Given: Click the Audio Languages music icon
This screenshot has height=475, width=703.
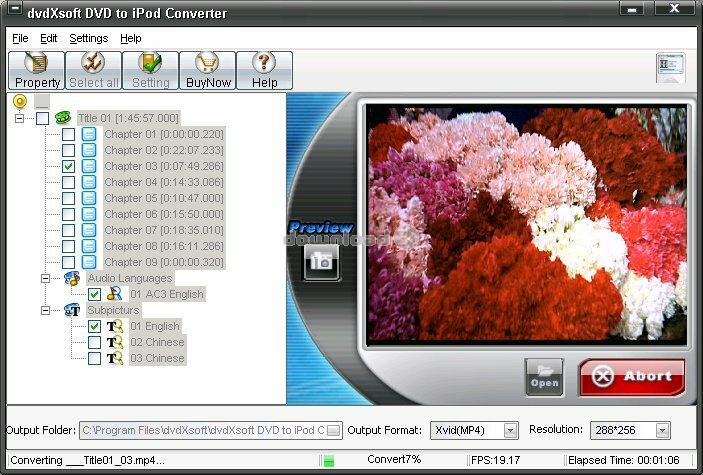Looking at the screenshot, I should click(72, 278).
